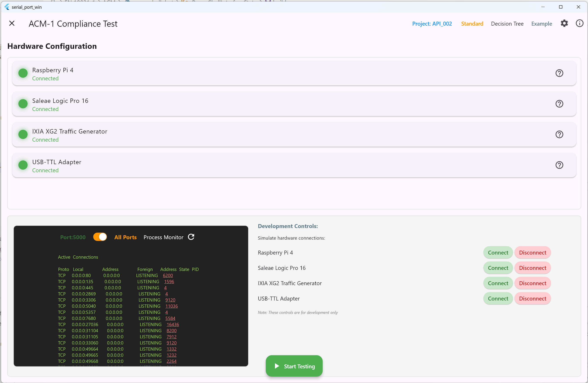This screenshot has width=588, height=383.
Task: Select the USB-TTL Adapter hardware card
Action: 294,165
